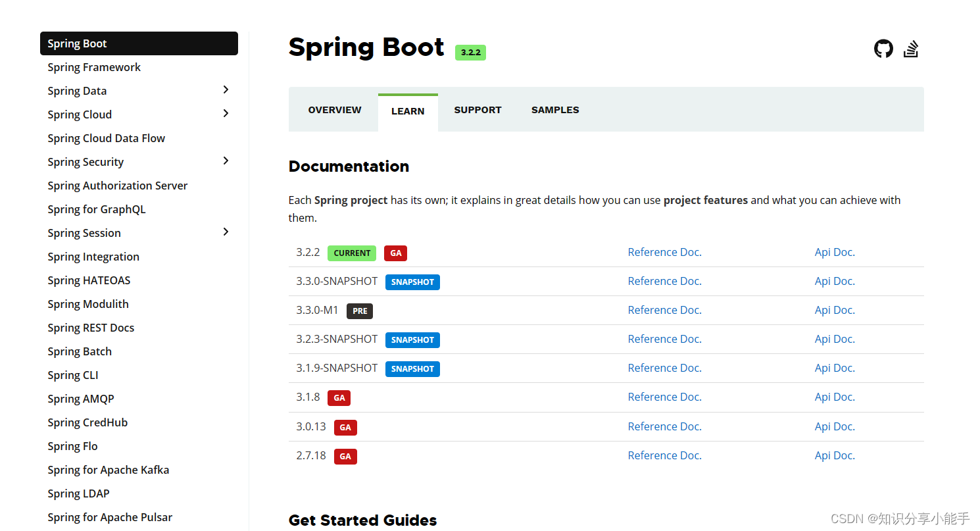Go to Spring for Apache Pulsar

point(110,517)
